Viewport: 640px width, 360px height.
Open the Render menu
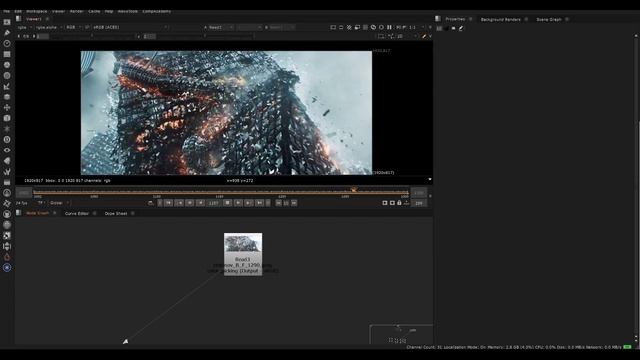pos(76,11)
